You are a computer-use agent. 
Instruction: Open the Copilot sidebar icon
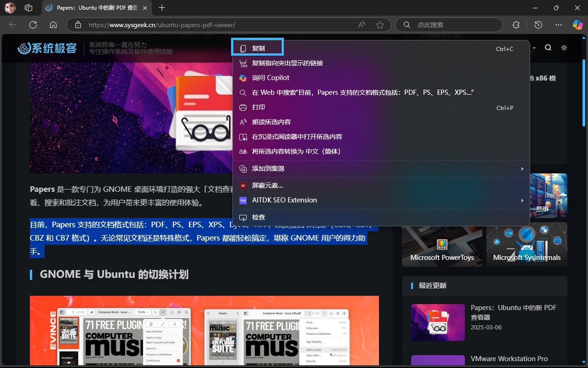coord(577,25)
